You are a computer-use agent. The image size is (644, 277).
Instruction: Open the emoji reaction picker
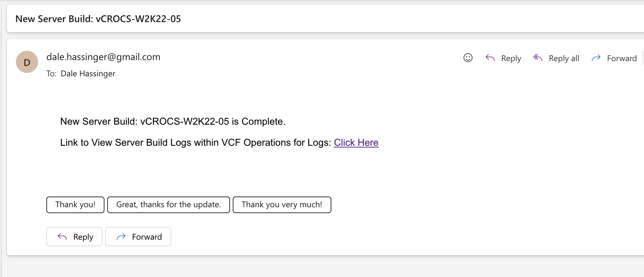coord(468,58)
